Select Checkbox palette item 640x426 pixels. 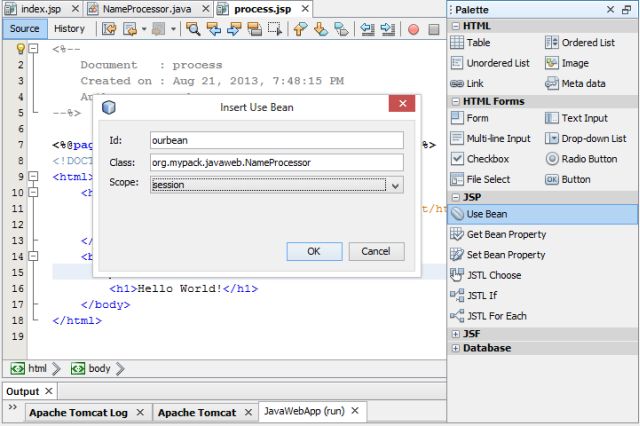tap(480, 159)
